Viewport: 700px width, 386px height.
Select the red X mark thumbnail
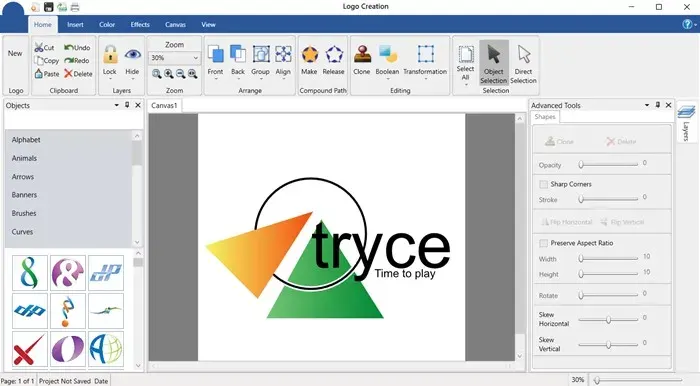click(29, 349)
